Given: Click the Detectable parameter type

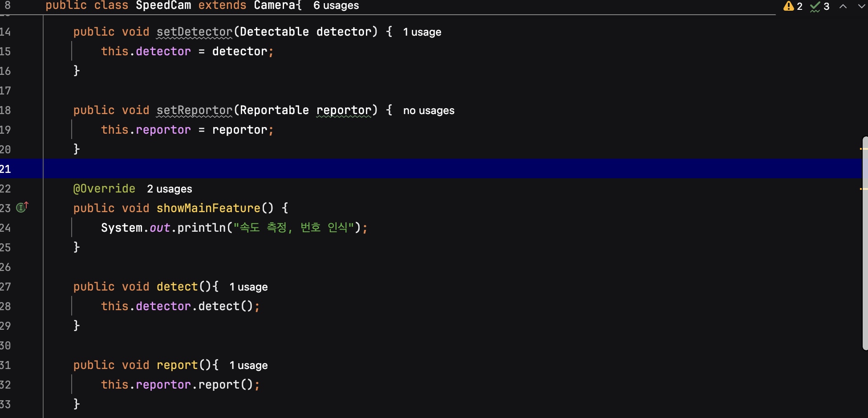Looking at the screenshot, I should (274, 32).
